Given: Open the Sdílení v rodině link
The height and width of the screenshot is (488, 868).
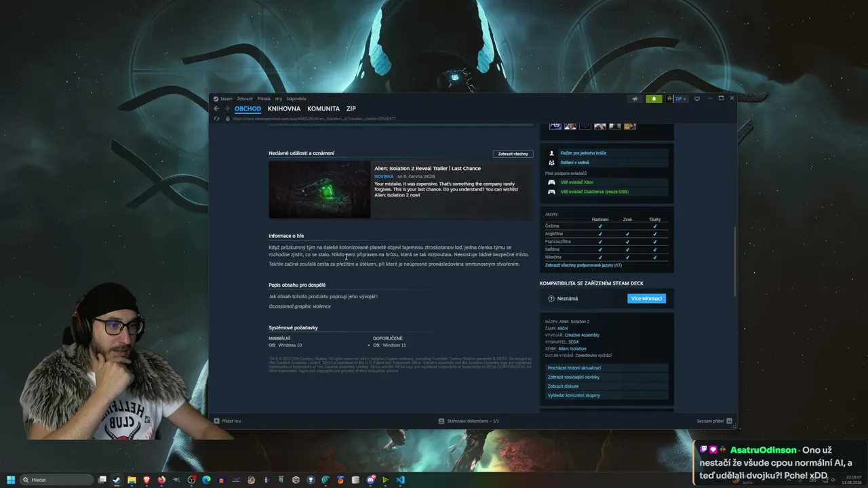Looking at the screenshot, I should tap(575, 163).
